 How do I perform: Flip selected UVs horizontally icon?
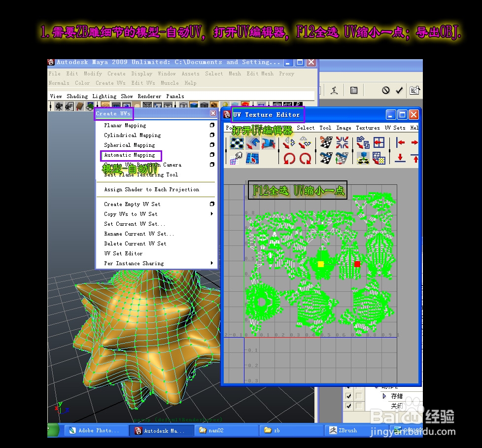pos(289,142)
